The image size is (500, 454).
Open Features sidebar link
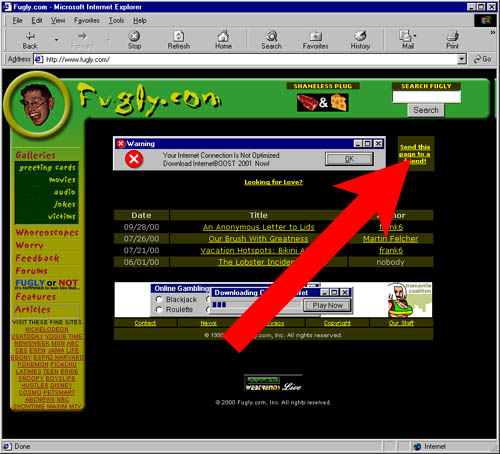click(36, 296)
